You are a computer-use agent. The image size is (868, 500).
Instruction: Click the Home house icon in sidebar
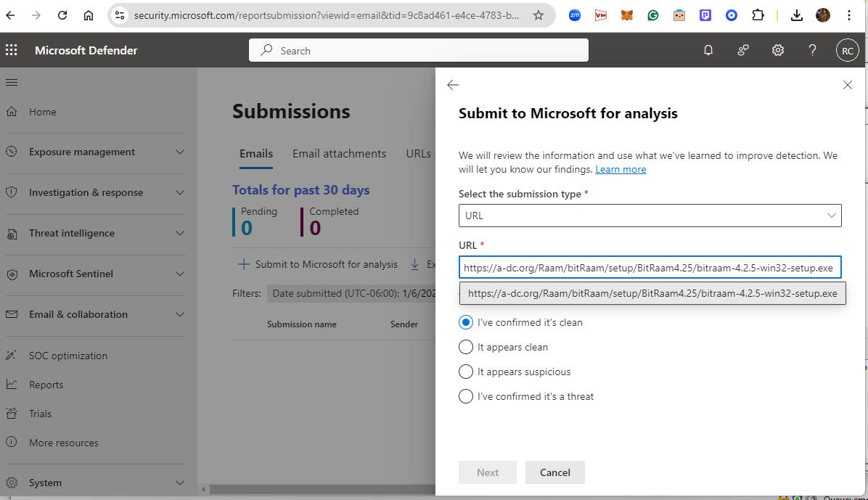click(x=12, y=111)
